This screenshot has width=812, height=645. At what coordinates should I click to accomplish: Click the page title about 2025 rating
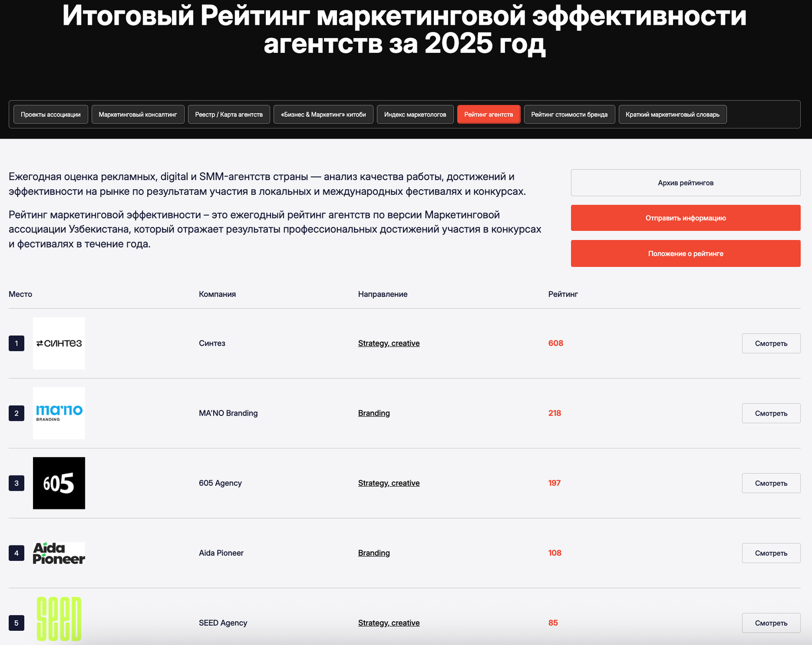404,29
